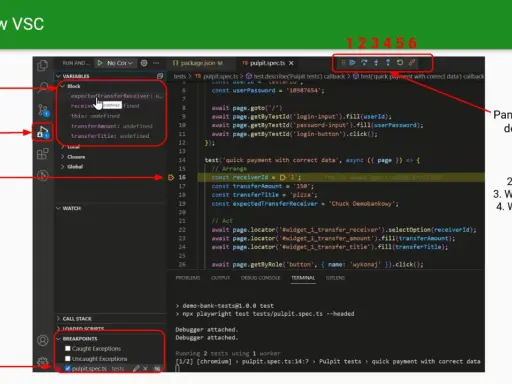The image size is (512, 384).
Task: Open the Manage gear in activity bar
Action: coord(43,361)
